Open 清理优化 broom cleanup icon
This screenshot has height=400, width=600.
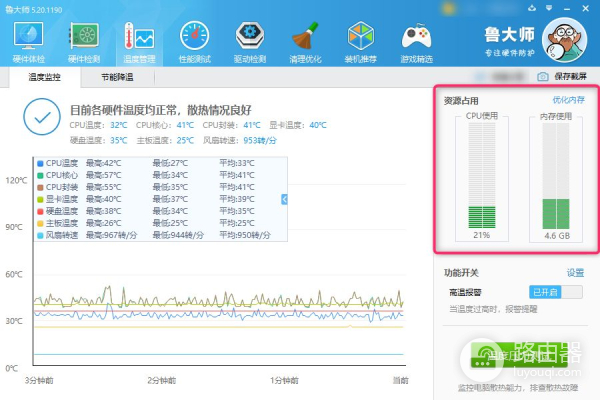pyautogui.click(x=305, y=36)
